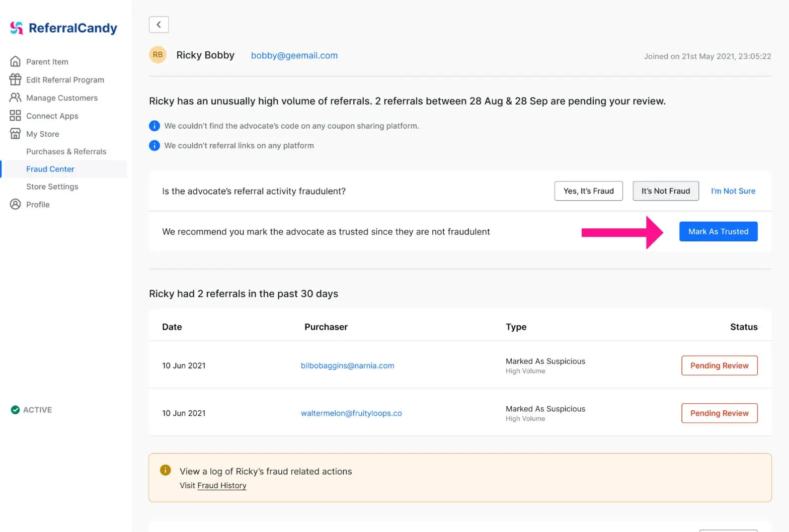
Task: Click Marked As Suspicious in waltermelon row
Action: point(545,409)
